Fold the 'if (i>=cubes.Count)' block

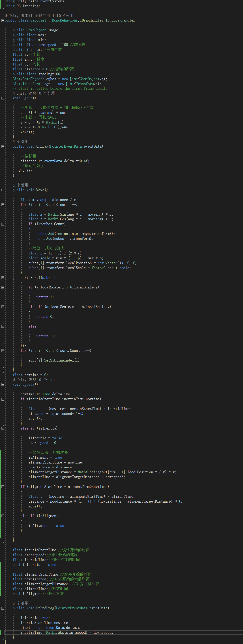click(3, 224)
